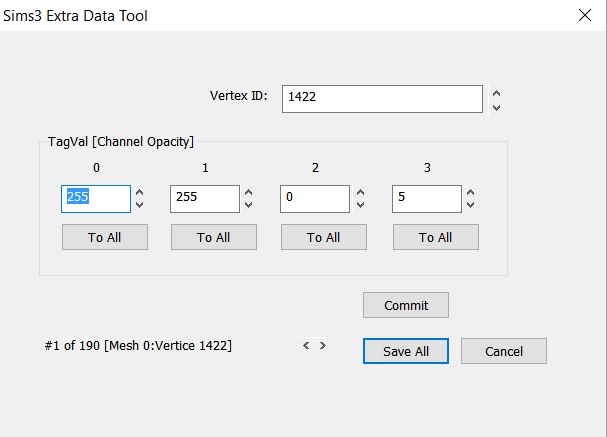607x437 pixels.
Task: Decrease the Vertex ID with down arrow
Action: click(x=496, y=107)
